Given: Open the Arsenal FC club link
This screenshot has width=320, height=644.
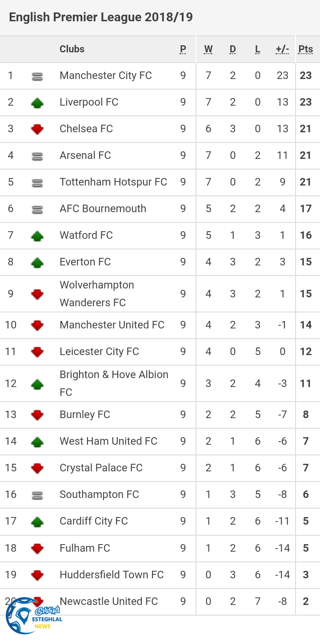Looking at the screenshot, I should (85, 155).
